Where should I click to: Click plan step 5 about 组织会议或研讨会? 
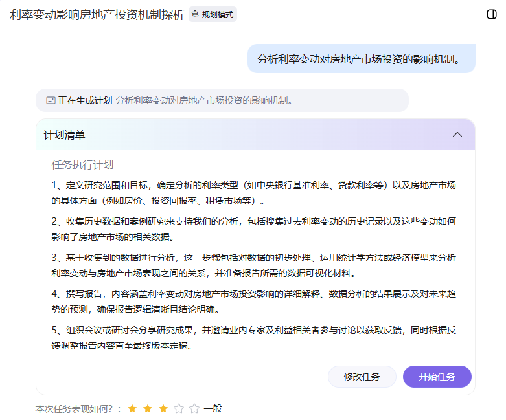click(253, 338)
